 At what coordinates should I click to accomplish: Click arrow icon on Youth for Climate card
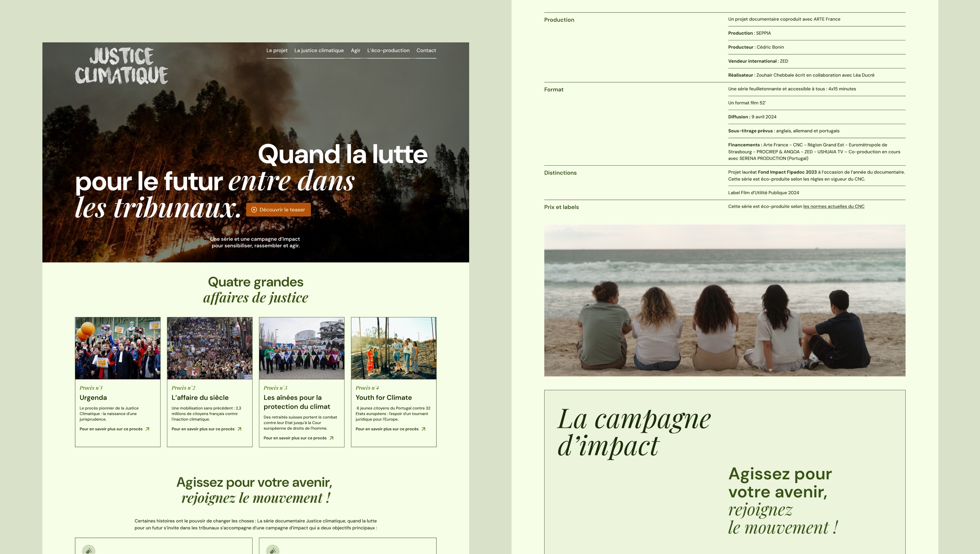[423, 429]
